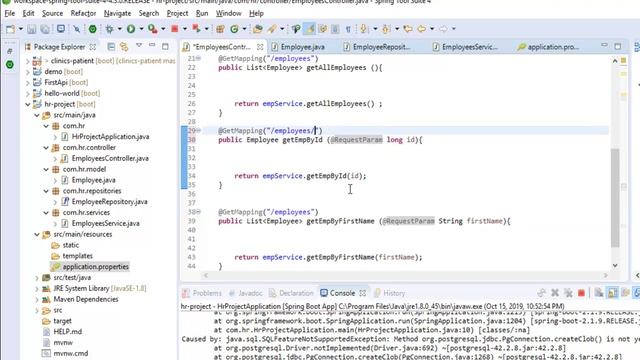The width and height of the screenshot is (640, 360).
Task: Open the Project menu
Action: point(177,13)
